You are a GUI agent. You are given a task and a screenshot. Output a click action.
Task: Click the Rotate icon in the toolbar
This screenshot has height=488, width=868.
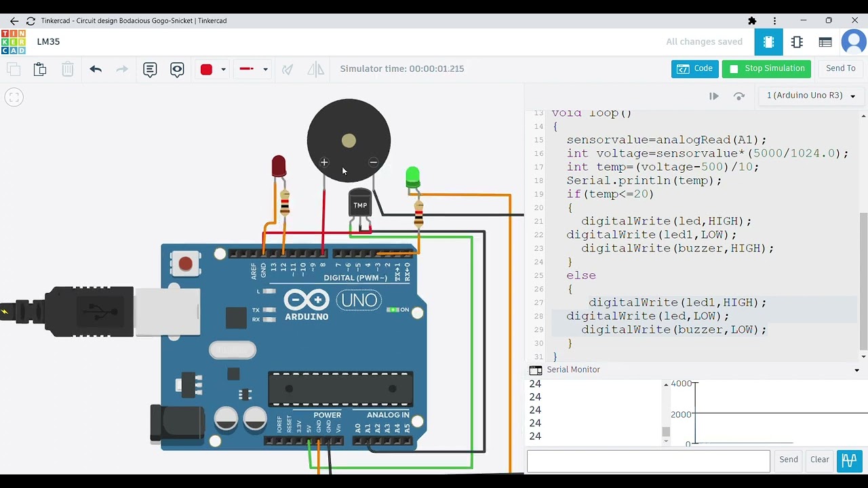[x=288, y=68]
